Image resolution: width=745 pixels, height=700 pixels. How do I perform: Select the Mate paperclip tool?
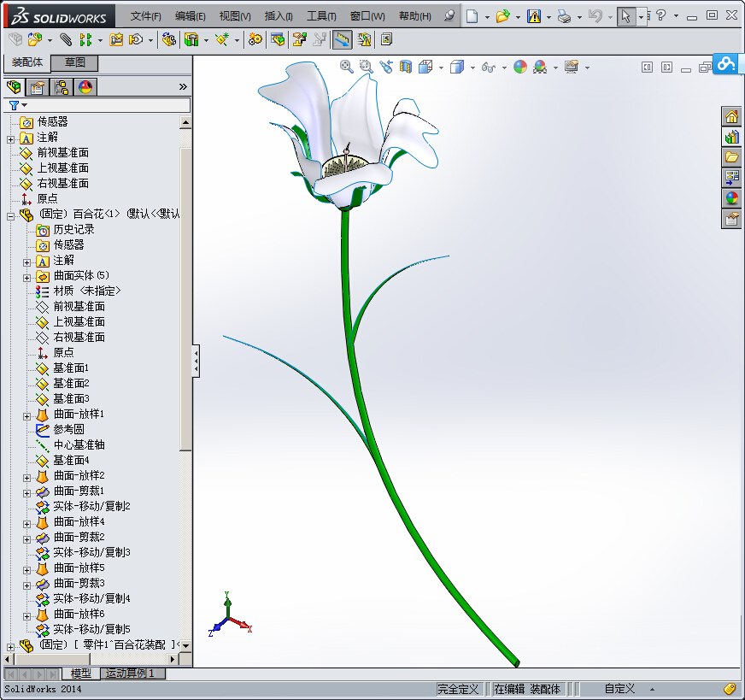(65, 39)
